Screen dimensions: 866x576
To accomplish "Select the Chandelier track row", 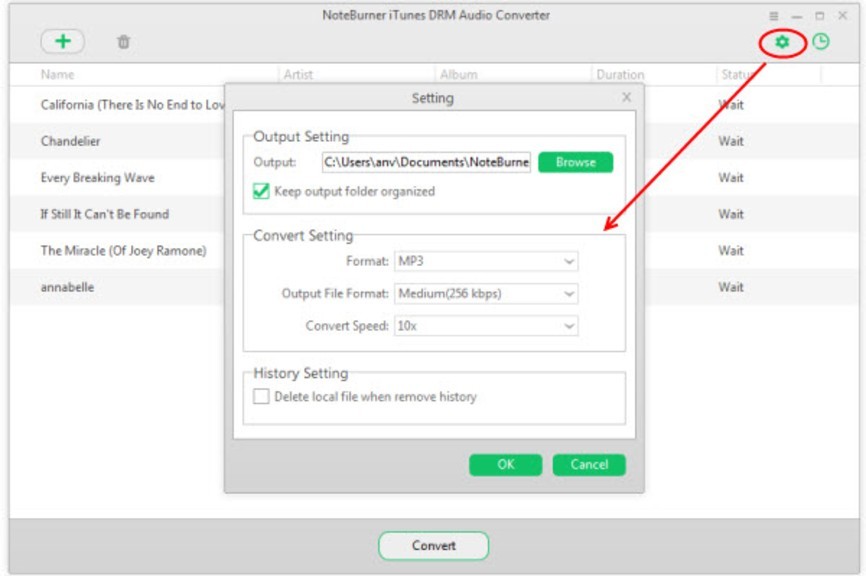I will [x=70, y=141].
